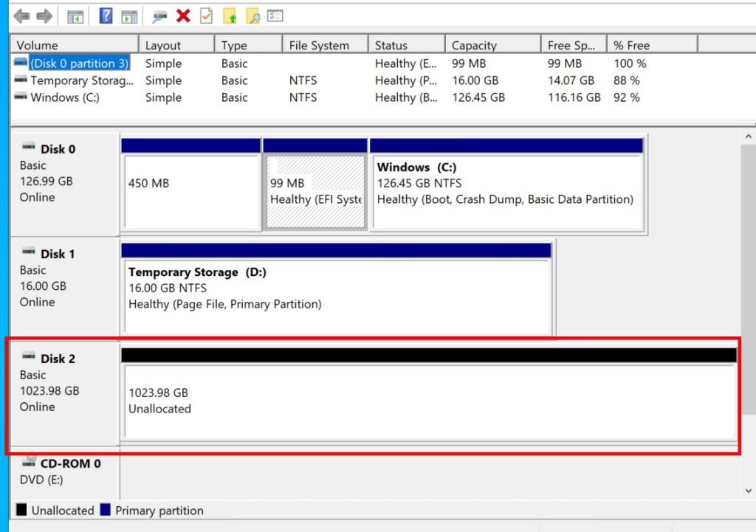Image resolution: width=756 pixels, height=532 pixels.
Task: Sort by the Type column header
Action: [x=249, y=45]
